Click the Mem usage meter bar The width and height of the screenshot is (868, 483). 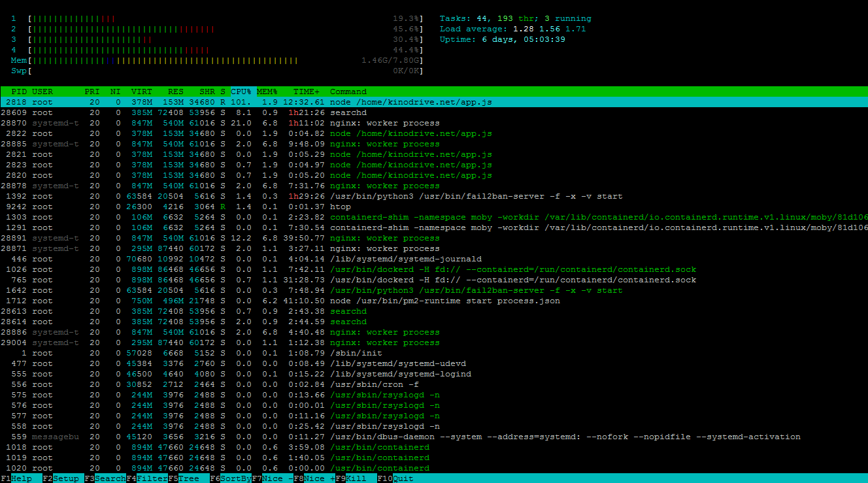click(x=225, y=60)
